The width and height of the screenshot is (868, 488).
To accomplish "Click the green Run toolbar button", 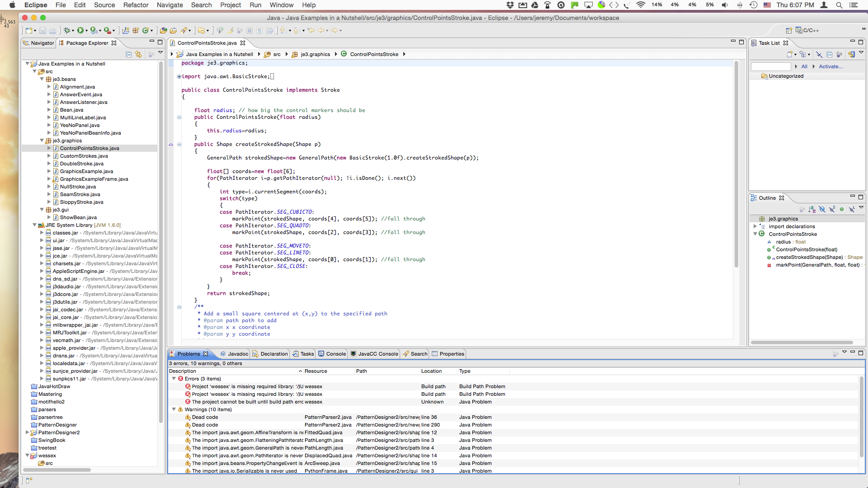I will coord(80,30).
